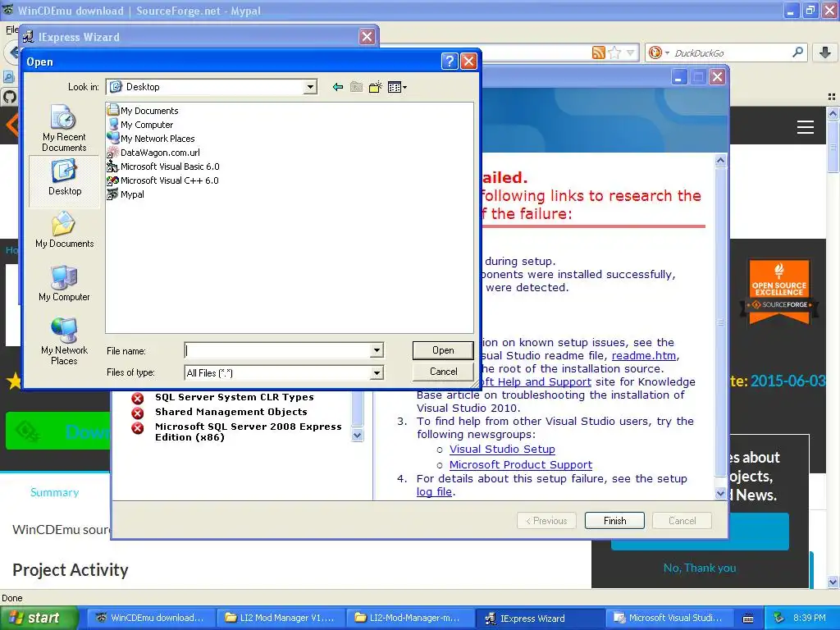Viewport: 840px width, 630px height.
Task: Click Cancel in the Open dialog
Action: (443, 372)
